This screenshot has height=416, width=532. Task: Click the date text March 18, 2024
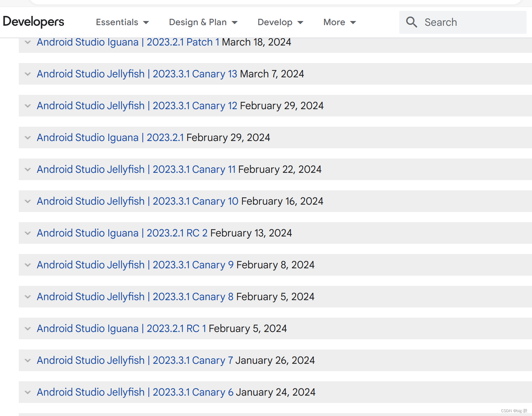click(x=256, y=42)
